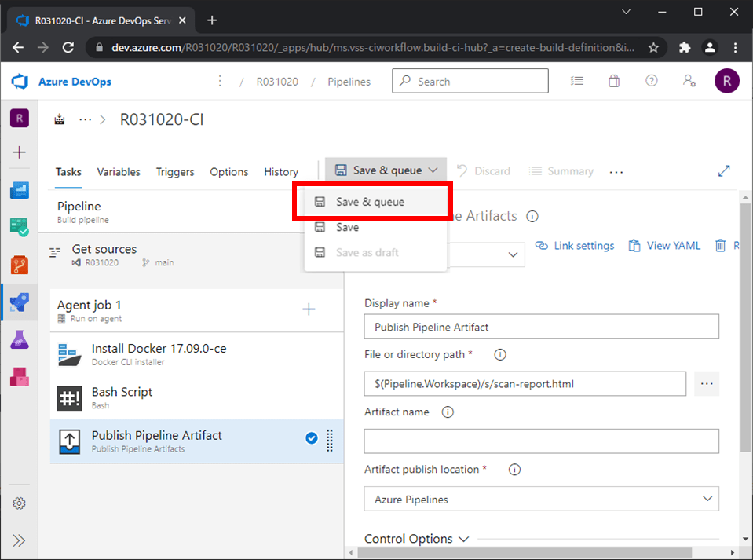Open the Help question mark icon
Image resolution: width=753 pixels, height=560 pixels.
(651, 81)
